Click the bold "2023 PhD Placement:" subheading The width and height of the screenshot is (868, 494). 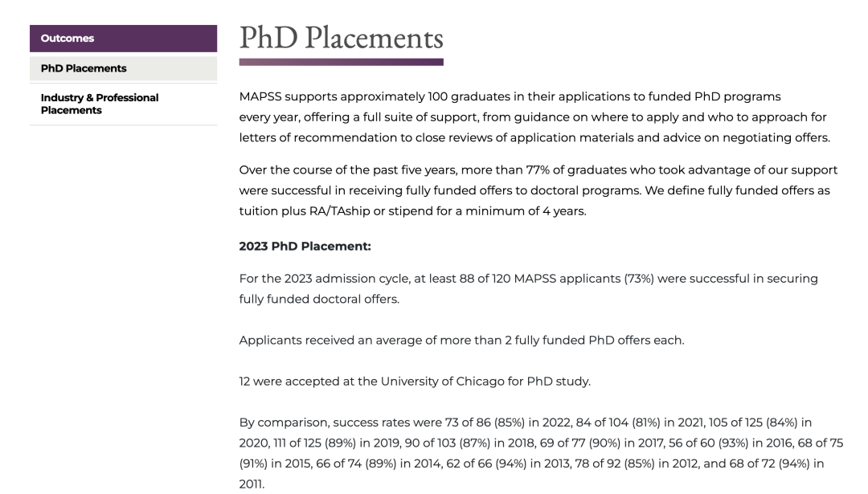click(x=305, y=247)
